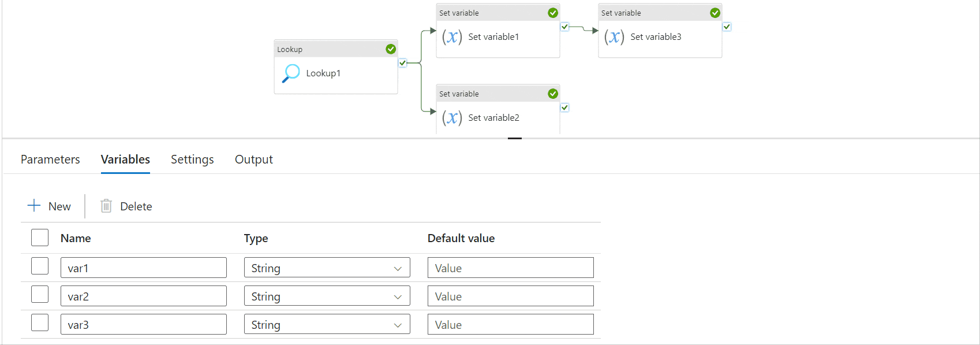Click the Default value field for var1
The width and height of the screenshot is (980, 345).
[x=510, y=268]
